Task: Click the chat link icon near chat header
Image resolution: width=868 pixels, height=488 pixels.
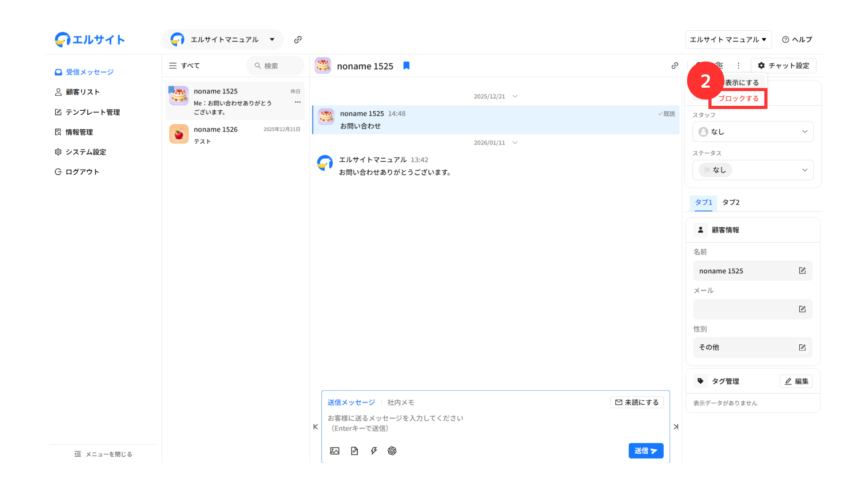Action: pyautogui.click(x=675, y=66)
